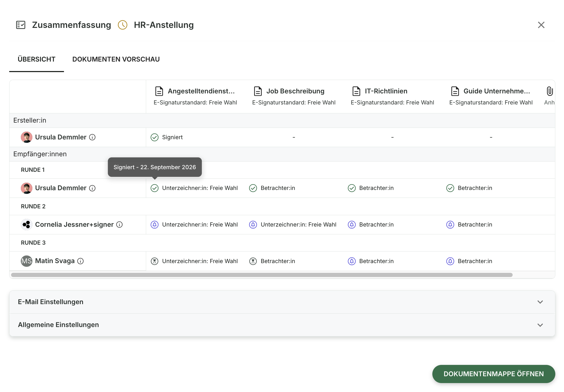Expand Allgemeine Einstellungen section
The image size is (564, 392).
tap(282, 325)
